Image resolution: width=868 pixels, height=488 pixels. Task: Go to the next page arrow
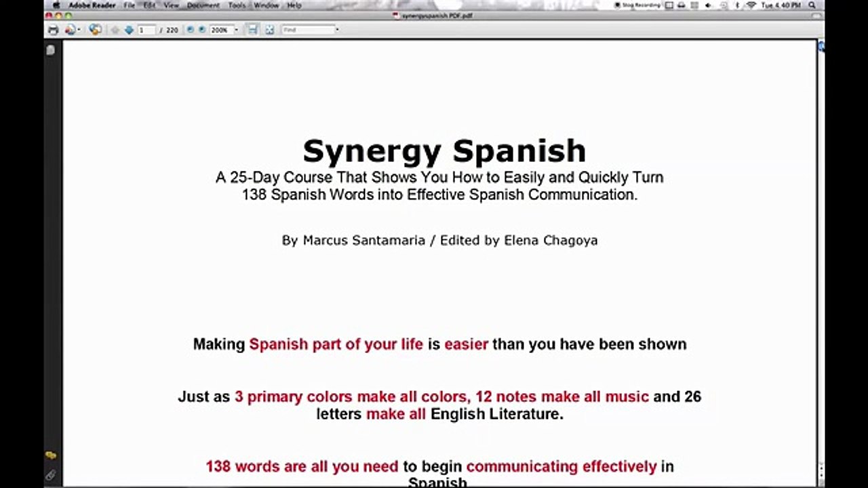129,30
